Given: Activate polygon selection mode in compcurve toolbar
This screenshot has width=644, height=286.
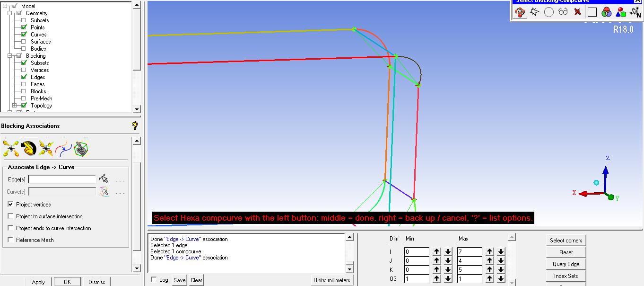Looking at the screenshot, I should [534, 12].
